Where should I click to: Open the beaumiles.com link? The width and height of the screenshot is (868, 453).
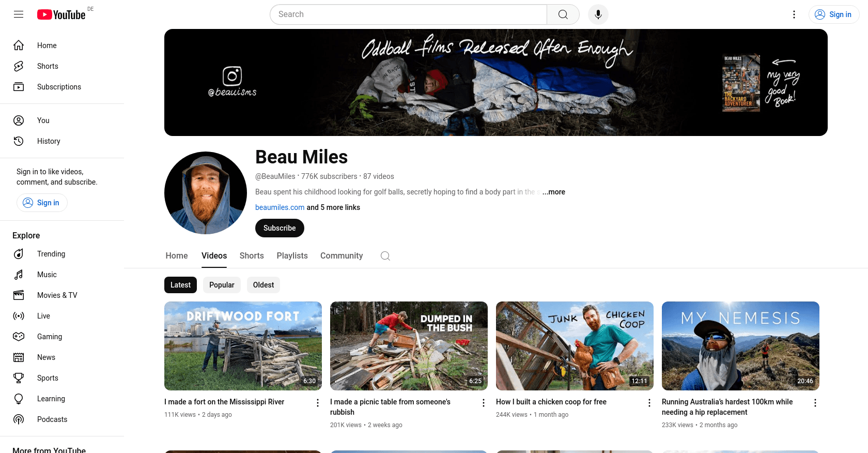point(280,207)
